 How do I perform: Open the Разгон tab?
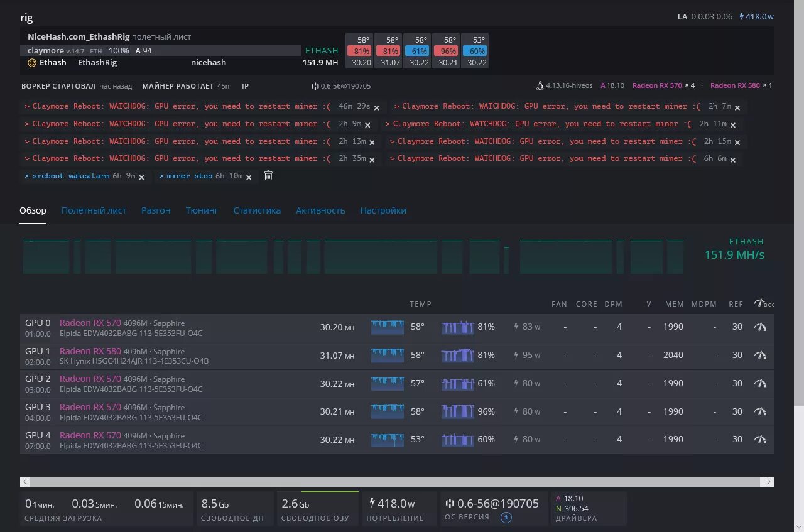click(156, 210)
